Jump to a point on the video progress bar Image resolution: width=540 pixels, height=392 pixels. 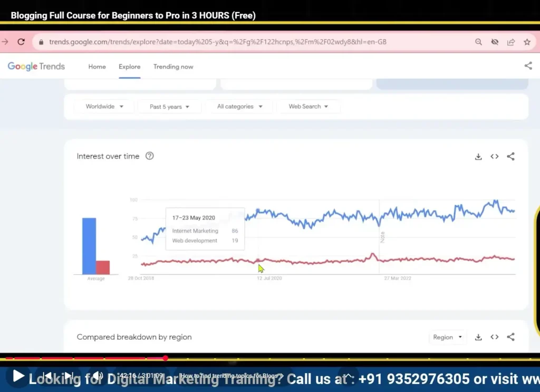pos(264,358)
